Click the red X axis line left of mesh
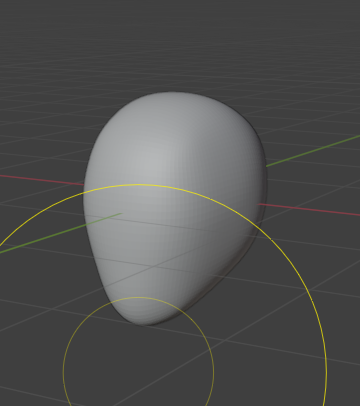Screen dimensions: 360x406 click(42, 179)
